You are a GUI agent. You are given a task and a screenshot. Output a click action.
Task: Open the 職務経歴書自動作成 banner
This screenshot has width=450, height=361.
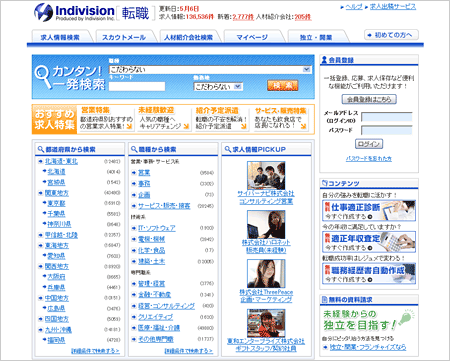pos(369,273)
